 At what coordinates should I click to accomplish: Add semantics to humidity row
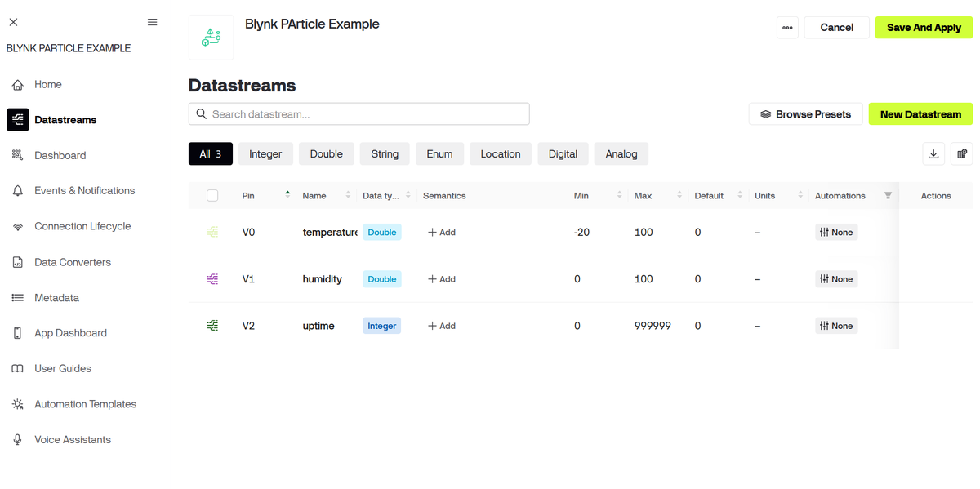pos(442,279)
